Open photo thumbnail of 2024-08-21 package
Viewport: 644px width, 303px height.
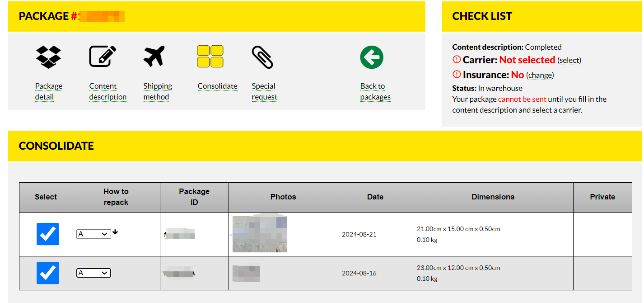[260, 234]
